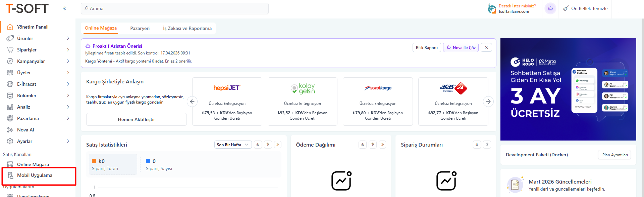Screen dimensions: 644x197
Task: Select the sürat kargo card
Action: point(378,102)
